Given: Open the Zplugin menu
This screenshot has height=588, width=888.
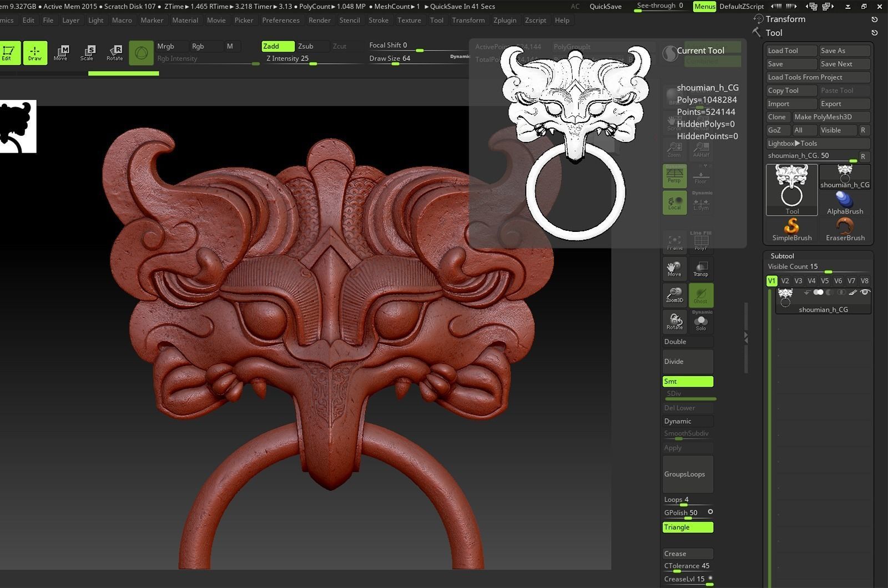Looking at the screenshot, I should pos(505,20).
